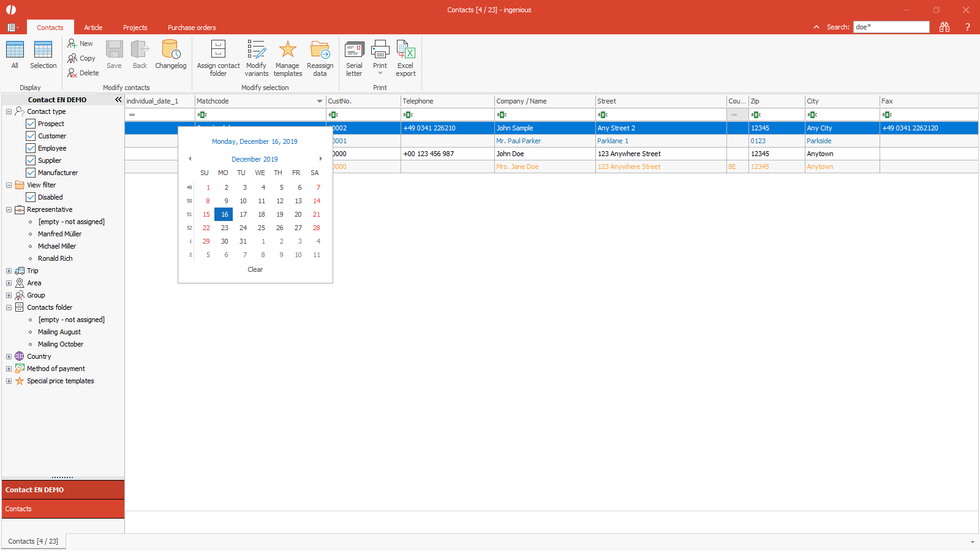The width and height of the screenshot is (980, 551).
Task: Uncheck the Prospect contact type
Action: (31, 124)
